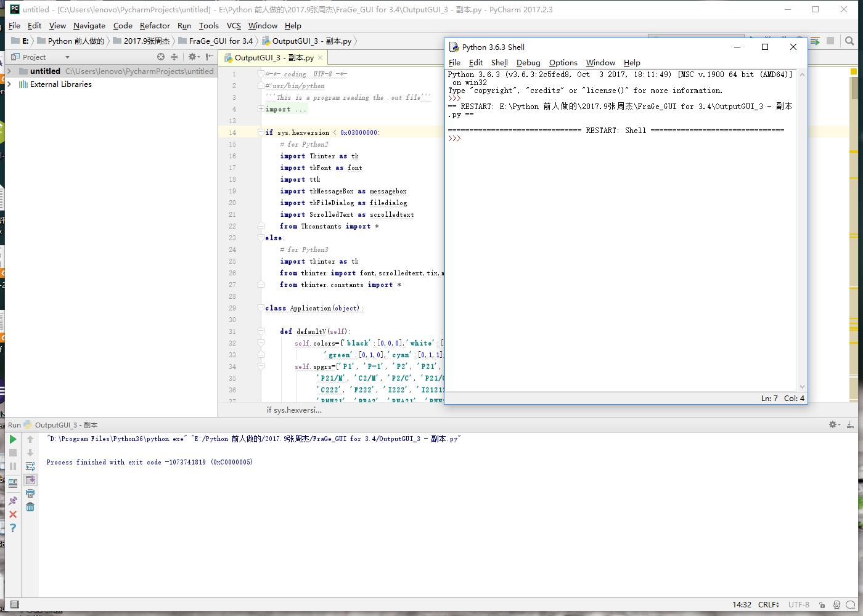Click 'if sys.hexversi...' editor breadcrumb

pyautogui.click(x=294, y=410)
